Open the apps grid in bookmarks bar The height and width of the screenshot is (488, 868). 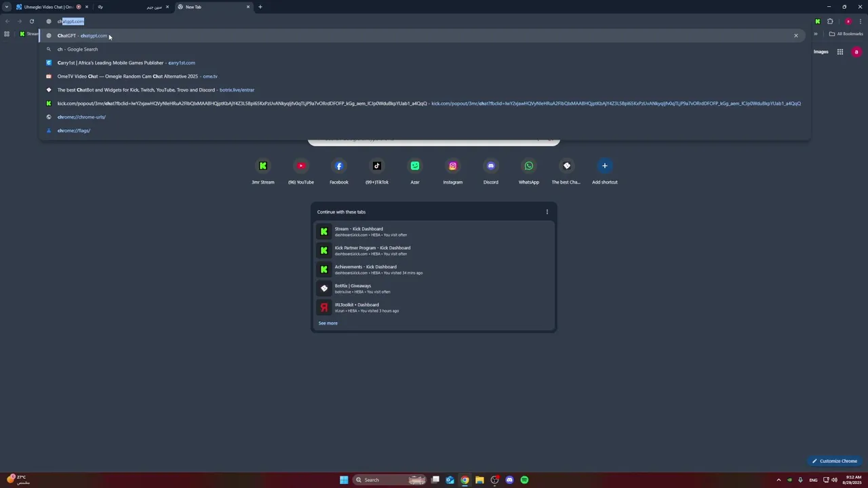7,34
